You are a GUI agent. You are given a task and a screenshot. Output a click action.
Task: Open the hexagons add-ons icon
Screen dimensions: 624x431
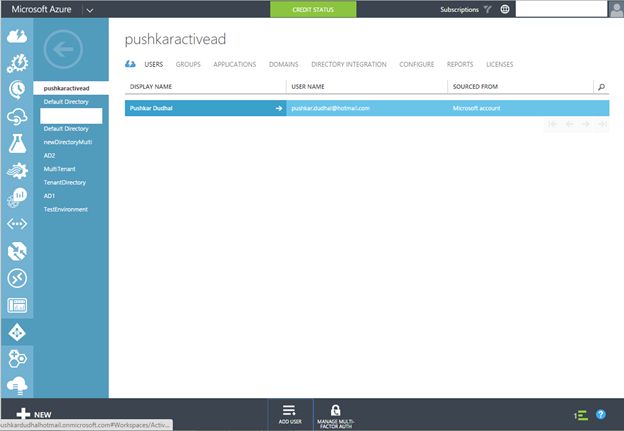17,359
